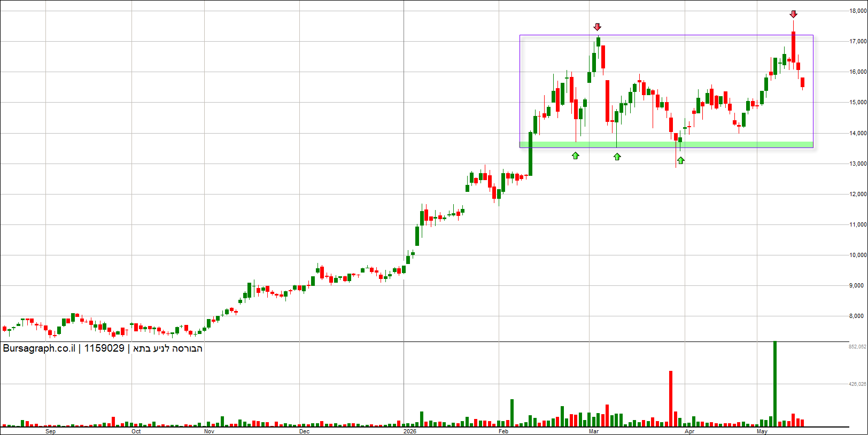Click the security number 1159029 in the chart title

(104, 348)
